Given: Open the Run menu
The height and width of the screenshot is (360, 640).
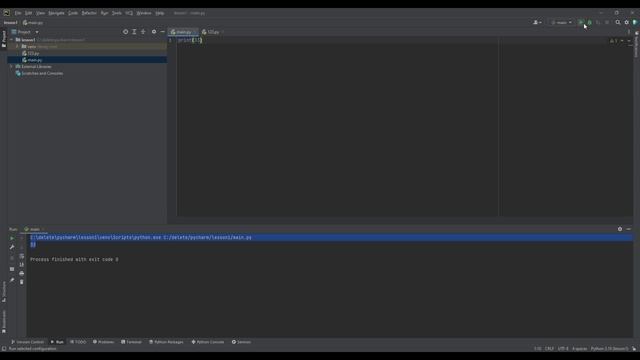Looking at the screenshot, I should point(104,13).
